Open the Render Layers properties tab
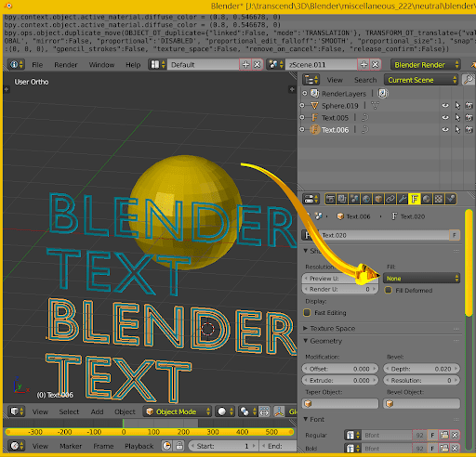The width and height of the screenshot is (476, 457). pyautogui.click(x=342, y=199)
